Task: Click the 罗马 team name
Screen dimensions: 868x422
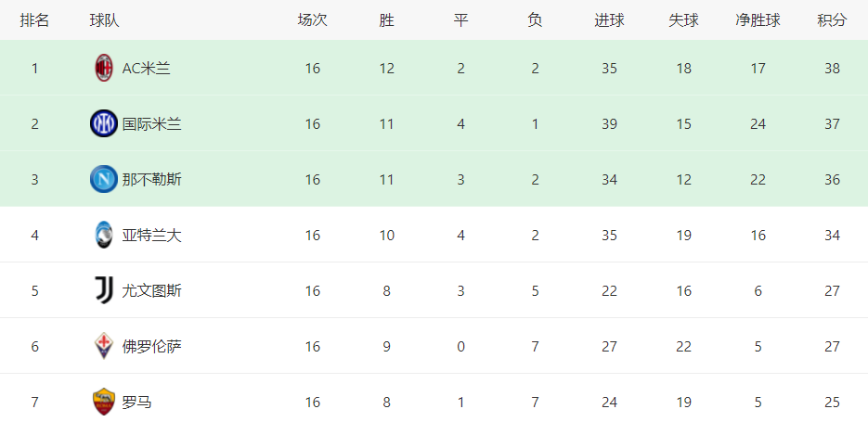Action: [x=136, y=403]
